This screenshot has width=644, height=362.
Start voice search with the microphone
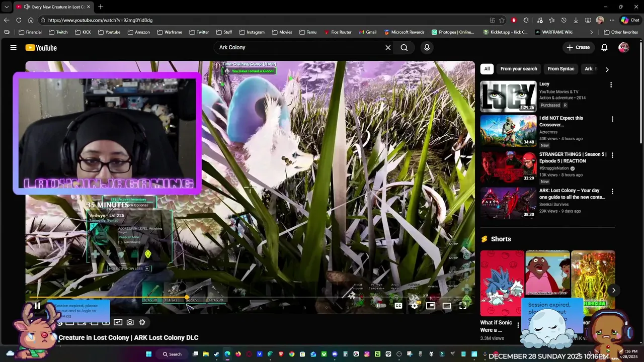tap(427, 48)
